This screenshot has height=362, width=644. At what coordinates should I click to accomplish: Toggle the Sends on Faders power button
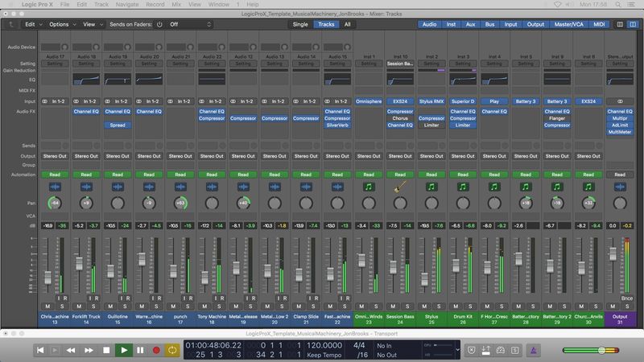[159, 24]
